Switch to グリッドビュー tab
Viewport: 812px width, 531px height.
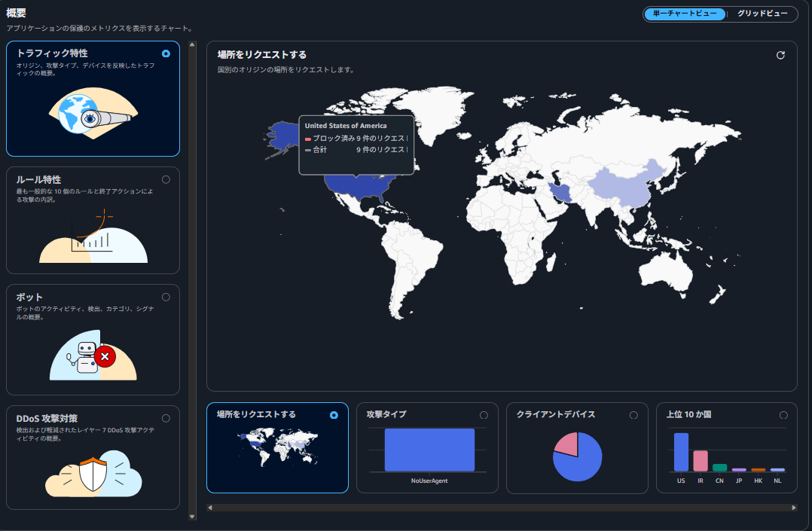click(762, 14)
